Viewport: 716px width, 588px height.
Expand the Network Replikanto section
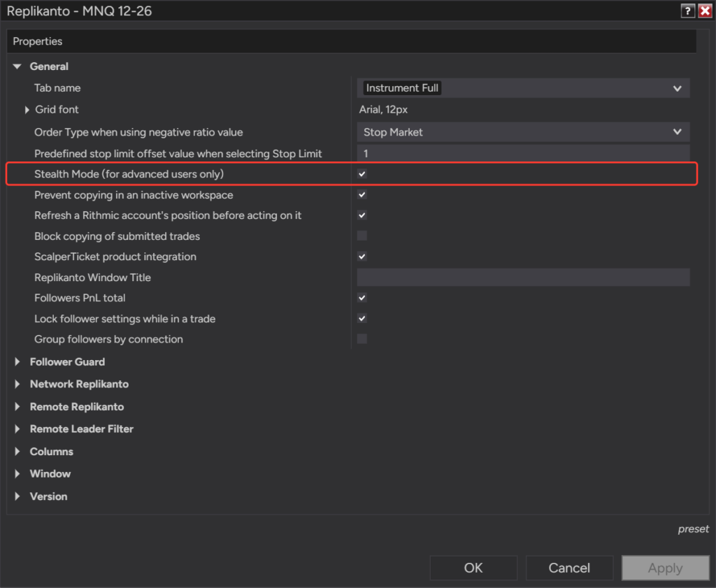[17, 384]
